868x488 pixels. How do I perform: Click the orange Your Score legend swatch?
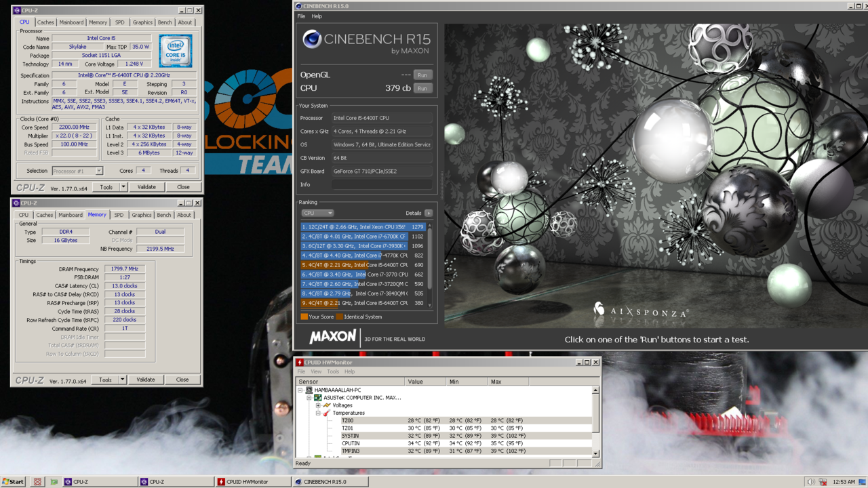tap(304, 317)
